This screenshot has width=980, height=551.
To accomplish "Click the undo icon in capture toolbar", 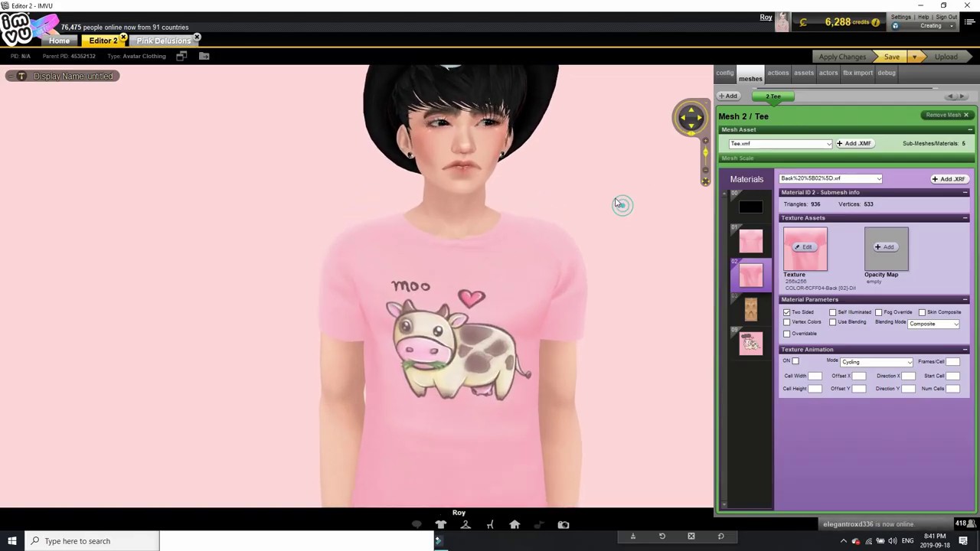I will click(662, 536).
